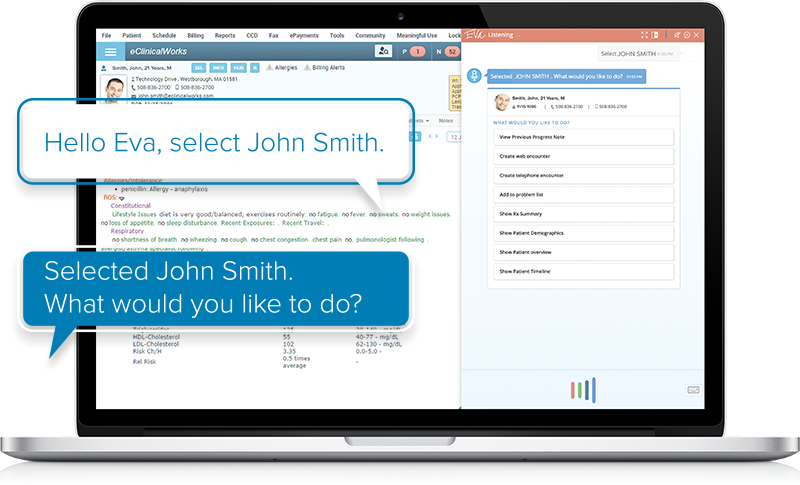Viewport: 800px width, 485px height.
Task: Click the Eva mute microphone icon
Action: (x=677, y=35)
